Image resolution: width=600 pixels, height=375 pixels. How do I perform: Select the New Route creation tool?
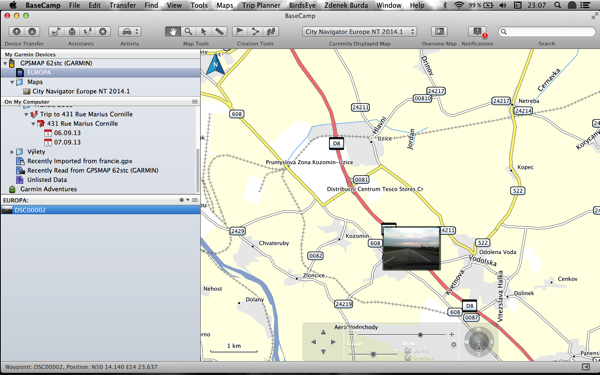[255, 32]
